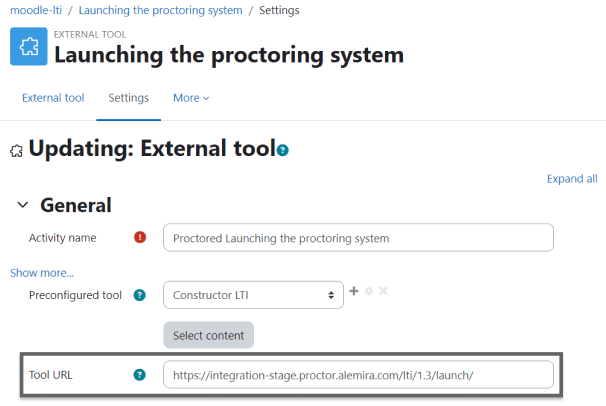Viewport: 606px width, 406px height.
Task: Edit preconfigured tool with gear icon
Action: click(368, 291)
